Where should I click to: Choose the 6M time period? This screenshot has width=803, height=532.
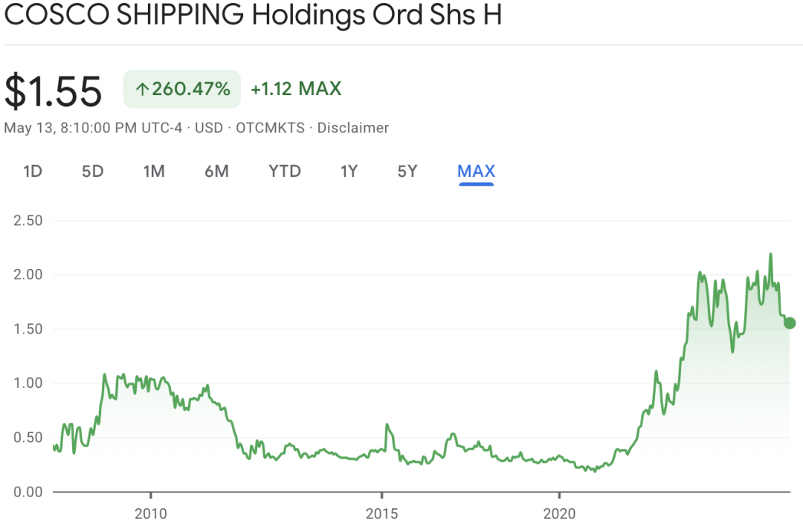216,172
